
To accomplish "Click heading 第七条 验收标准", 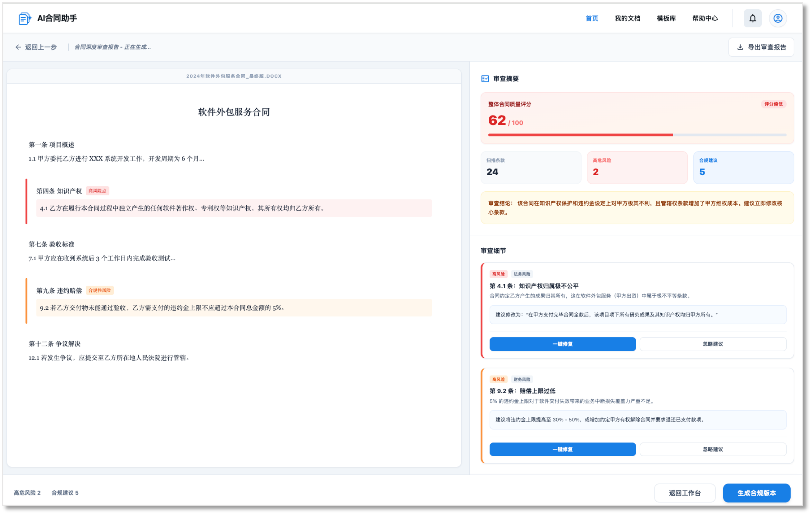I will coord(51,244).
